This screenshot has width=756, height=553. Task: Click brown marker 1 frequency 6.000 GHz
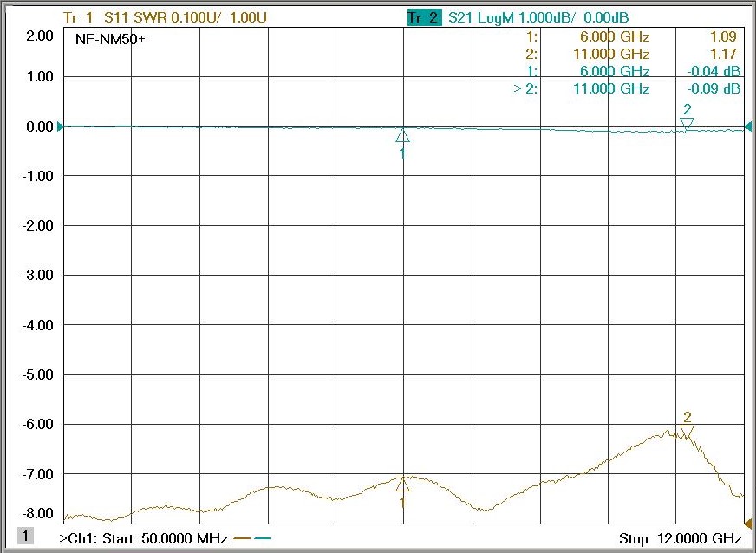[x=615, y=36]
